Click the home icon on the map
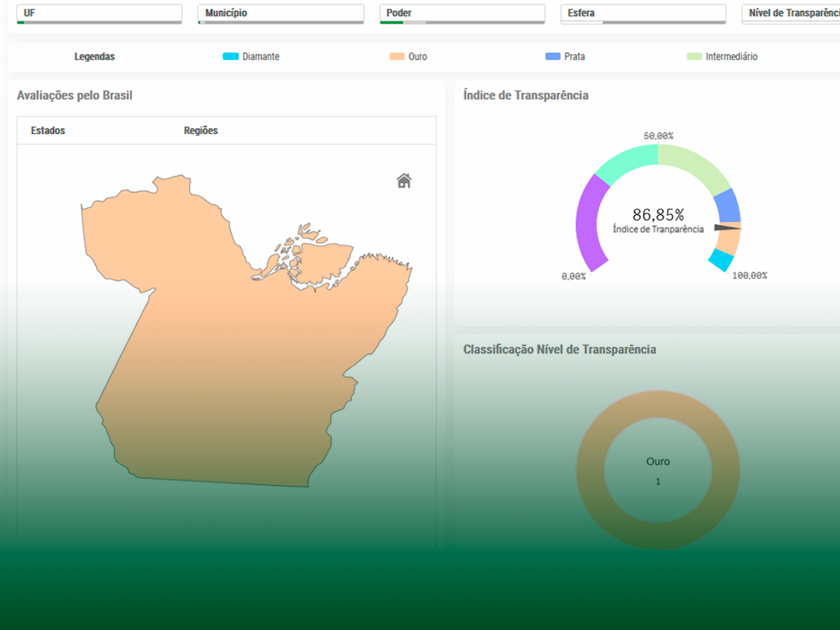Screen dimensions: 840x630 click(x=404, y=181)
